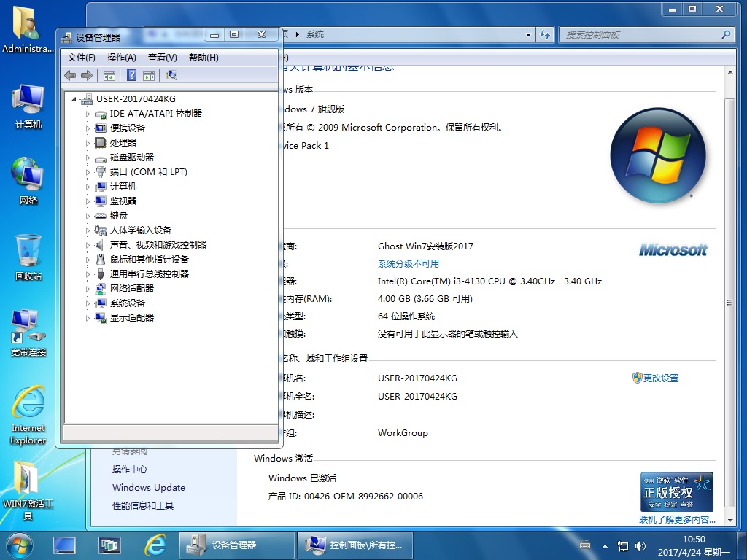The width and height of the screenshot is (747, 560).
Task: Open Internet Explorer from the taskbar
Action: (x=155, y=545)
